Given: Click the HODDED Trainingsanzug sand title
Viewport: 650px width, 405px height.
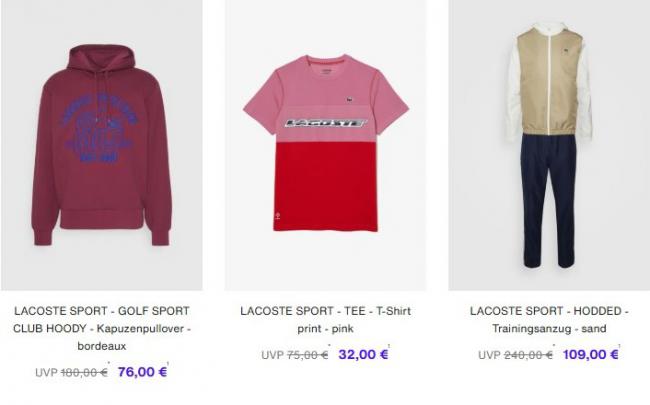Looking at the screenshot, I should (x=549, y=320).
